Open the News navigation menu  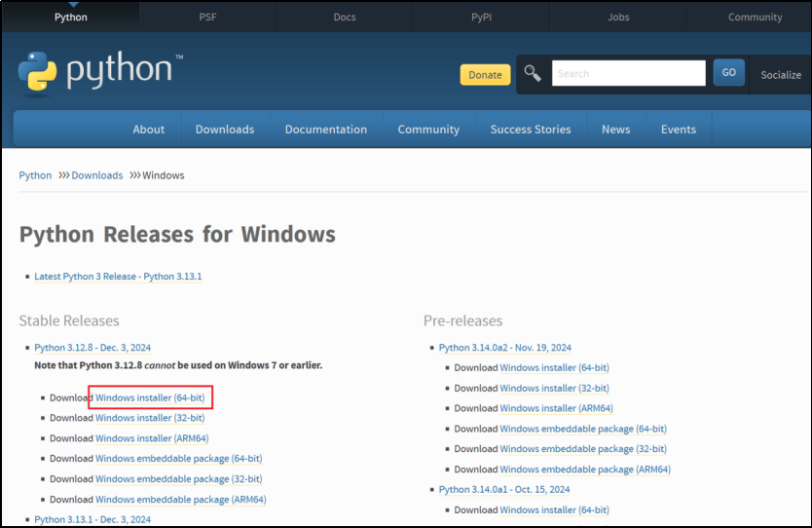615,129
